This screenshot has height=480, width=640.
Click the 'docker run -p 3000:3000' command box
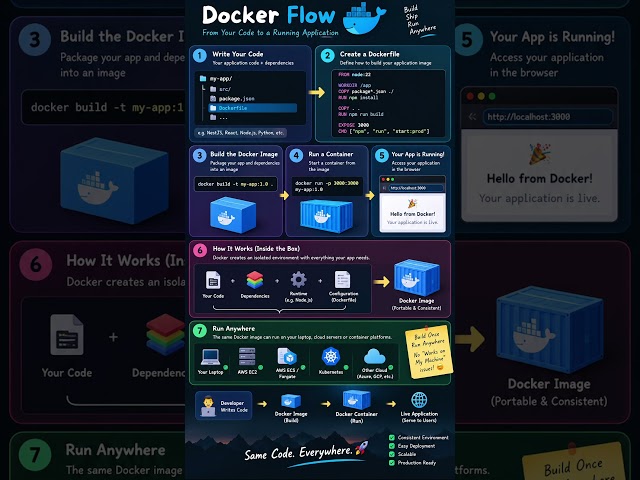point(327,186)
